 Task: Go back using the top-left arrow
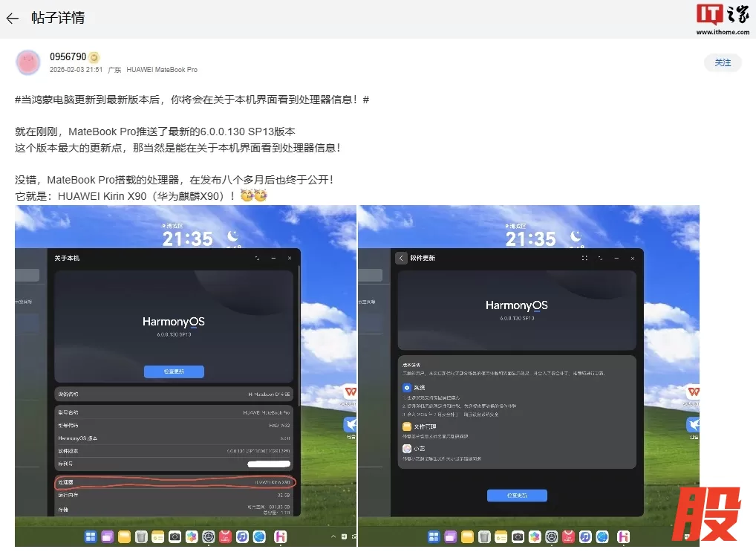pos(12,18)
